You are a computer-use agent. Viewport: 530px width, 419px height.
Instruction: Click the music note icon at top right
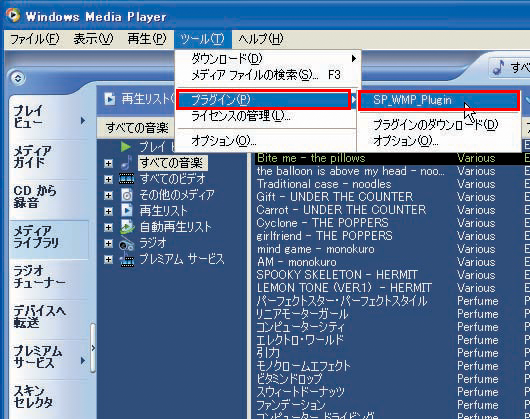pyautogui.click(x=499, y=67)
